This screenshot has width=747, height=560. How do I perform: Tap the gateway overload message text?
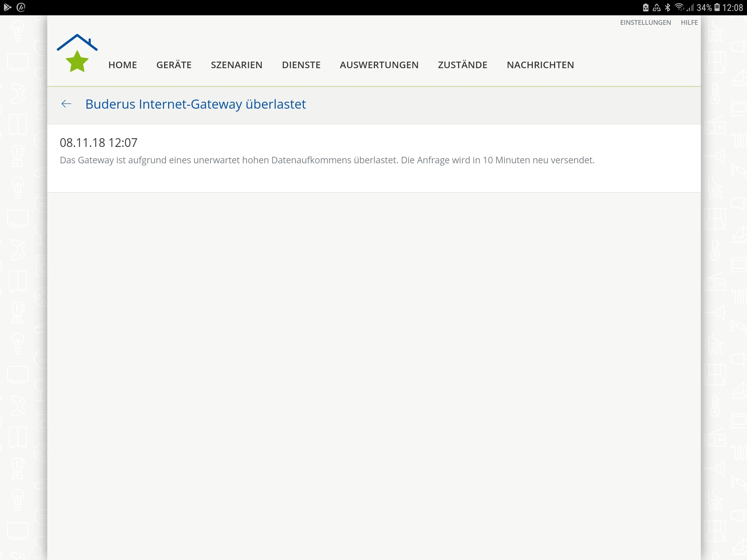click(327, 160)
